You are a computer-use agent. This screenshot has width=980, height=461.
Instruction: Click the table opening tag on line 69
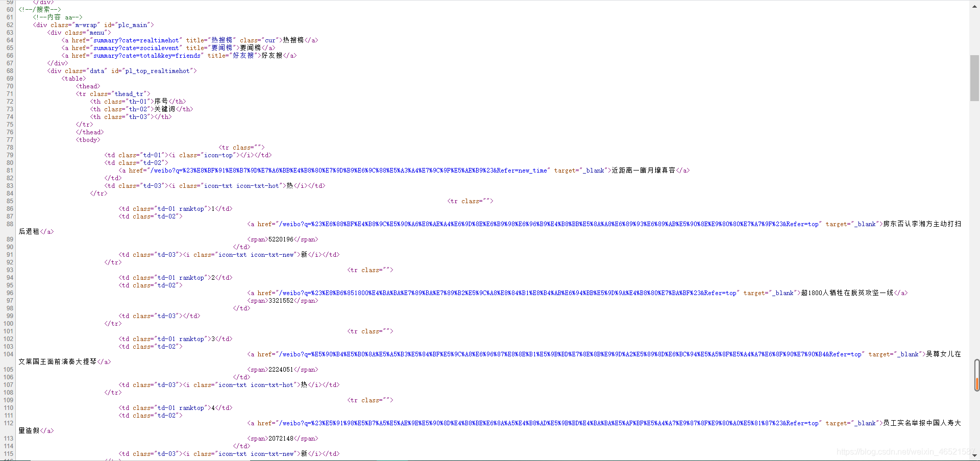pyautogui.click(x=74, y=79)
